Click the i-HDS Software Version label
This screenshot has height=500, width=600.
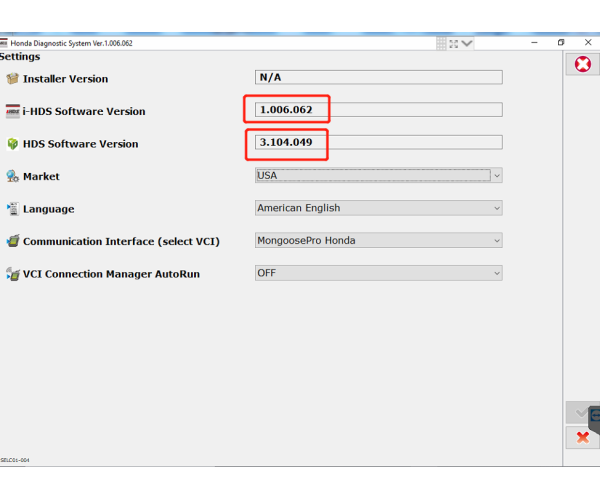click(x=84, y=111)
